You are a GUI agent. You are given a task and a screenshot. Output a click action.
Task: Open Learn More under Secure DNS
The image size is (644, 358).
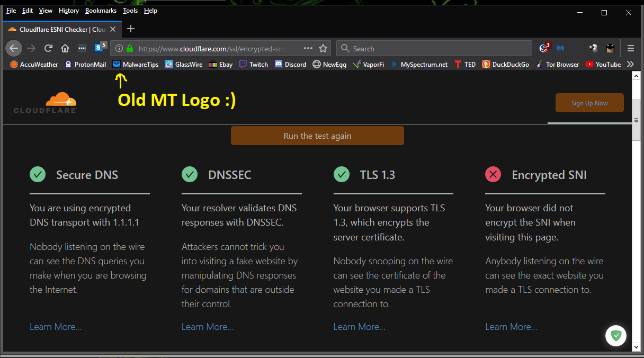56,327
